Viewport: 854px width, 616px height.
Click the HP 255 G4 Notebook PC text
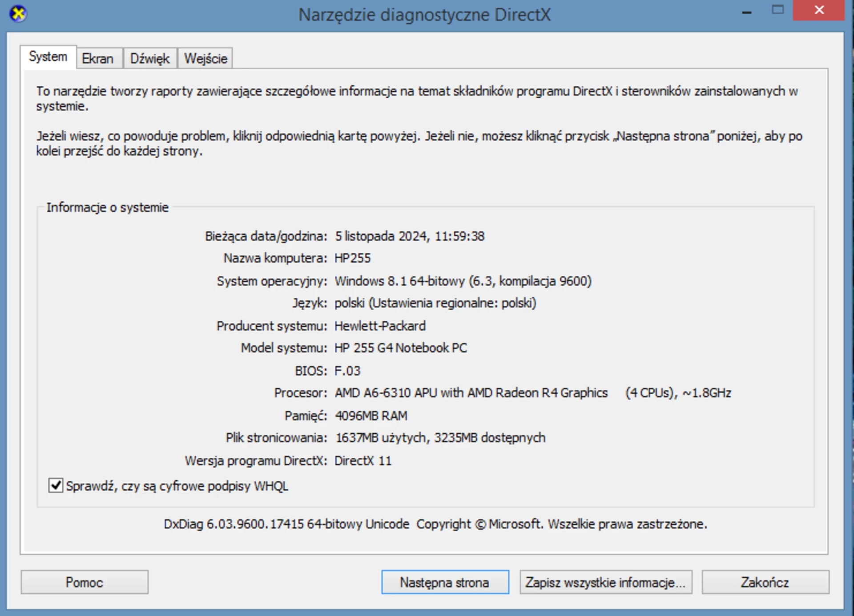(x=401, y=348)
